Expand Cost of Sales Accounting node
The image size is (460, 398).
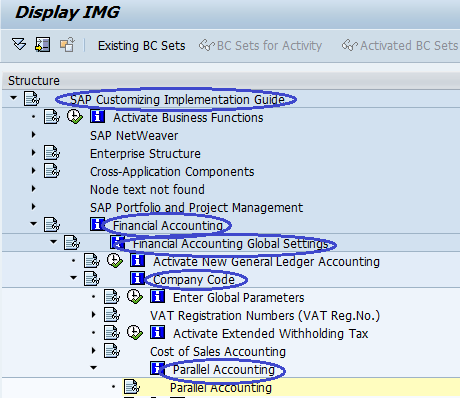[94, 350]
